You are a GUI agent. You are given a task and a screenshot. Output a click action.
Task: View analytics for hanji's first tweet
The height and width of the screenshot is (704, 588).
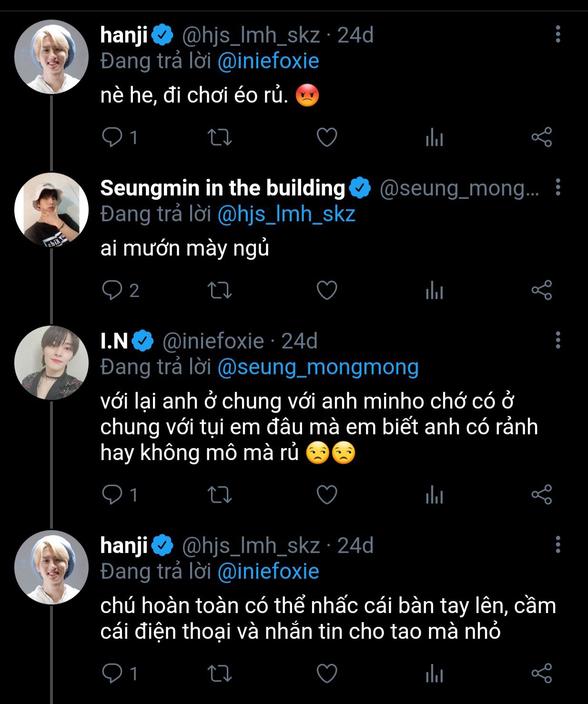(434, 137)
